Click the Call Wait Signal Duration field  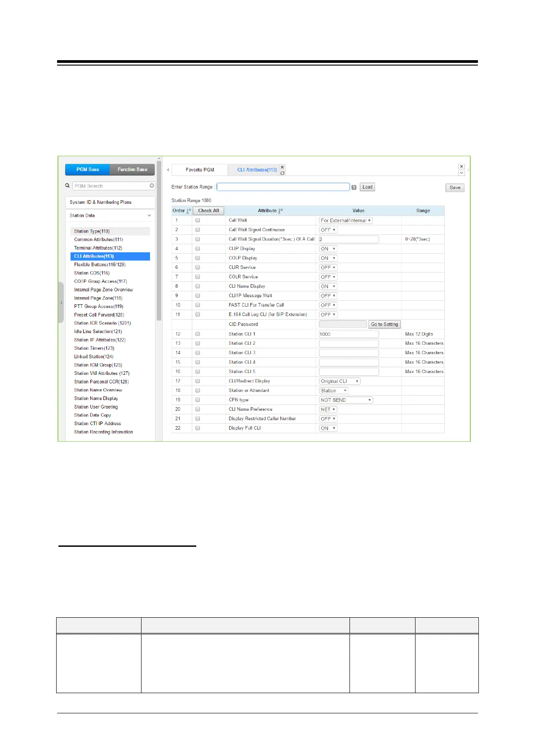(x=349, y=239)
